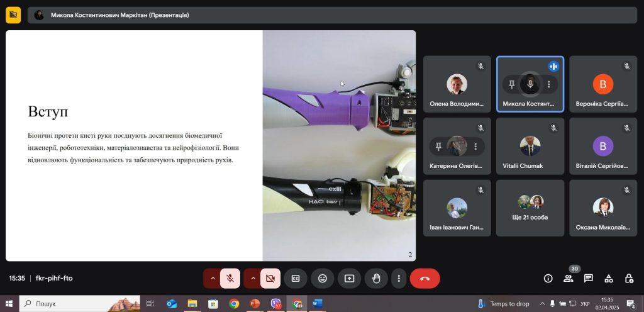Open three-dot menu on Катерина Олегів tile
Screen dimensions: 644x312
click(x=475, y=146)
